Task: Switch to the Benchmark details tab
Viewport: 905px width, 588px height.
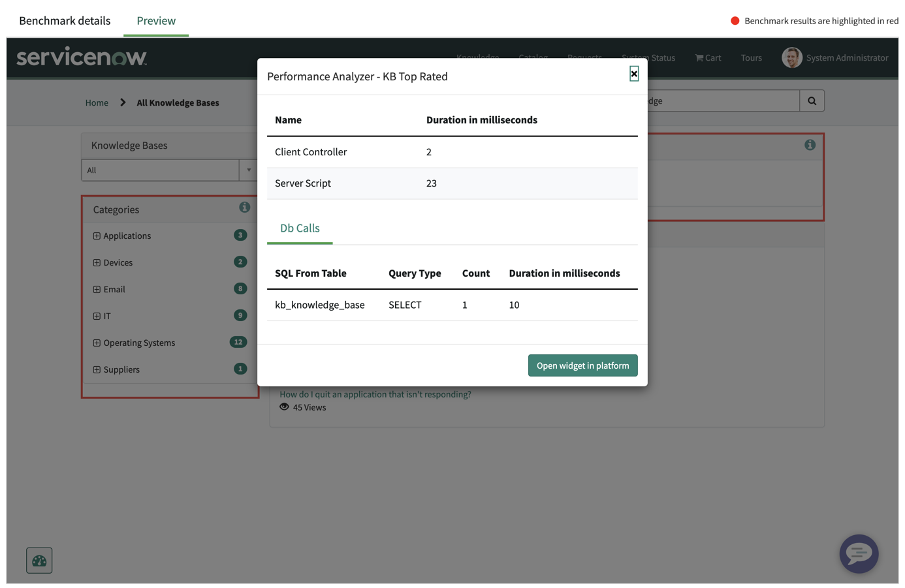Action: click(x=65, y=21)
